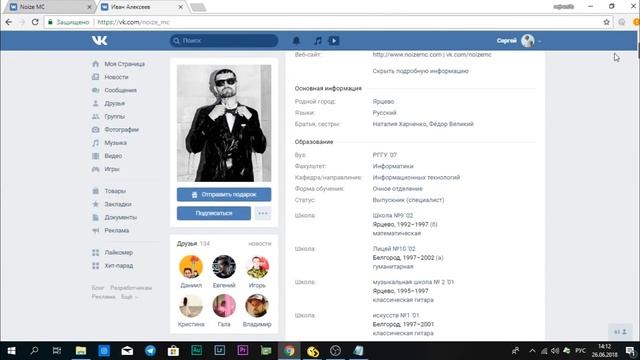Image resolution: width=640 pixels, height=360 pixels.
Task: Click the Реклама megaphone sidebar icon
Action: (96, 231)
